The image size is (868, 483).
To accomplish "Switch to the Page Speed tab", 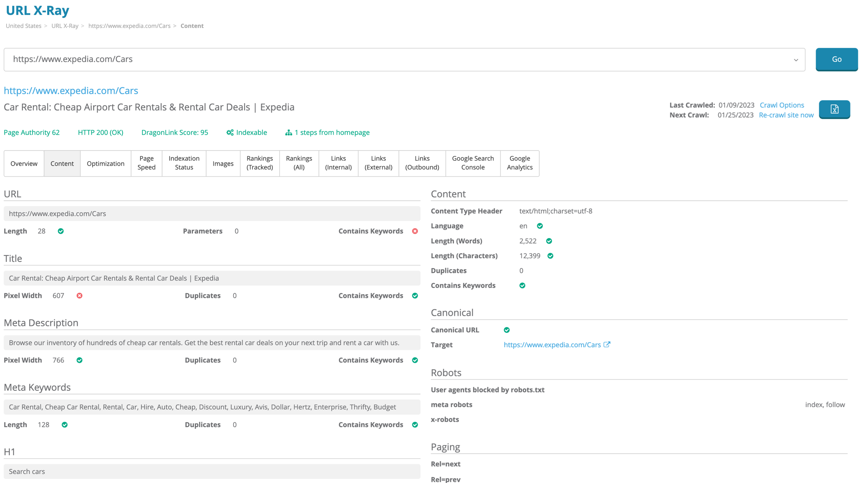I will [x=146, y=163].
